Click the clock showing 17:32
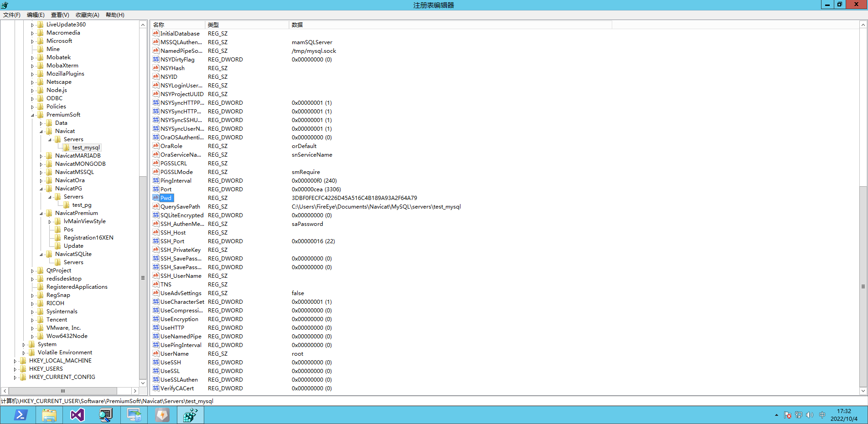The image size is (868, 424). 844,411
